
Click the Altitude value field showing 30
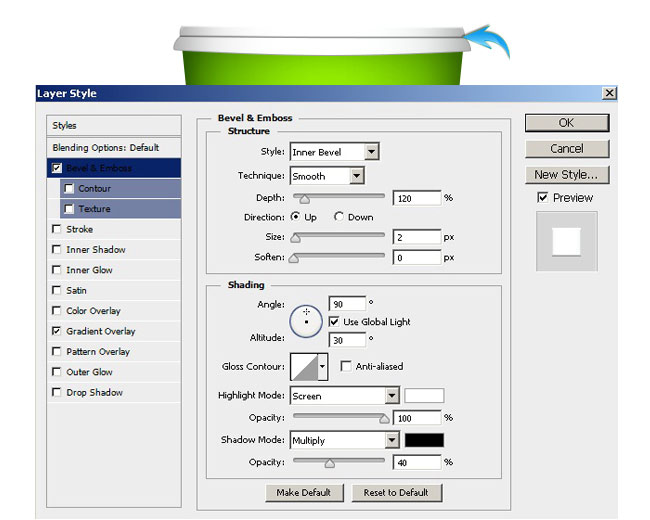(x=347, y=340)
